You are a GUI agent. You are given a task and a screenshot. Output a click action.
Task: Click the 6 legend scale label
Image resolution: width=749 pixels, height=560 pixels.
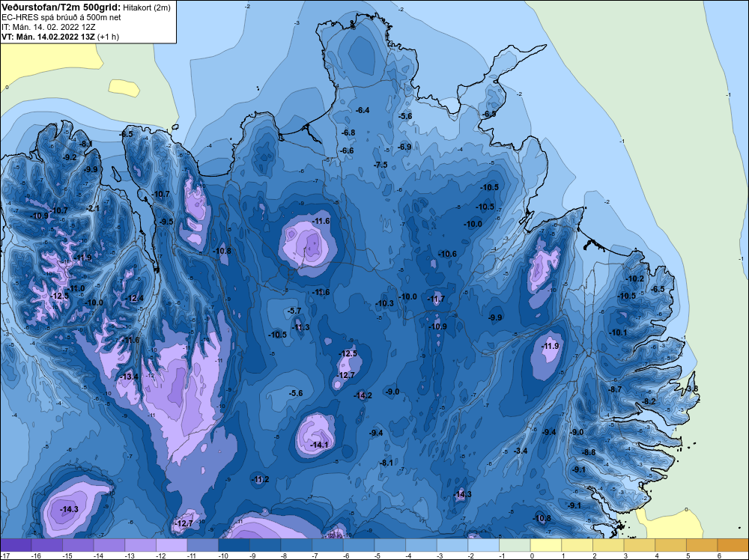click(x=719, y=556)
